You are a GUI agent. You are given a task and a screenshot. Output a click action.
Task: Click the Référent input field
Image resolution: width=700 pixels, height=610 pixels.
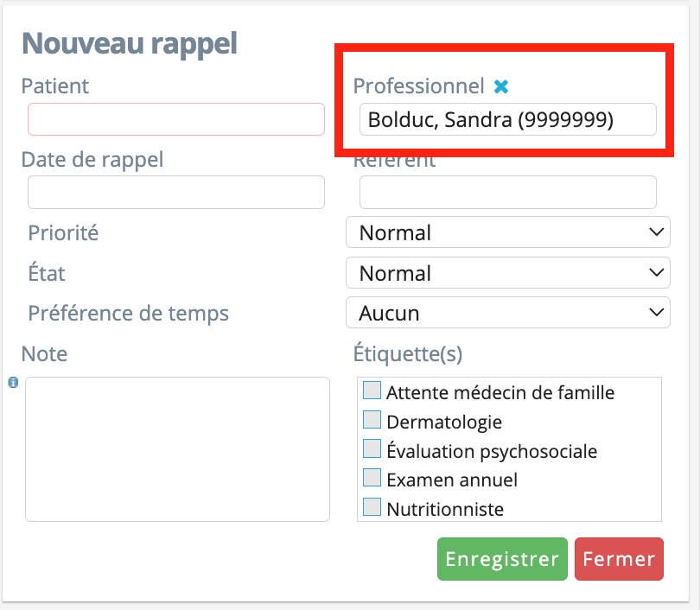pyautogui.click(x=507, y=192)
